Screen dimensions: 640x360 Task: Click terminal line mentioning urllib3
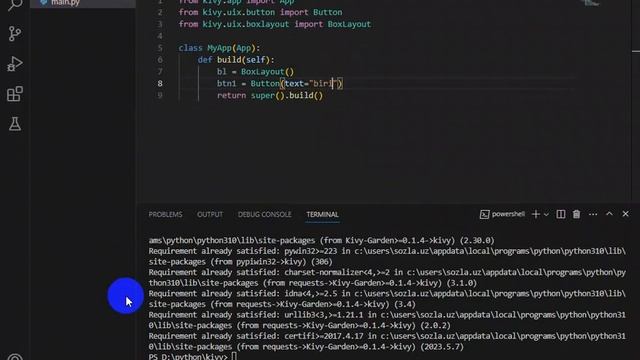387,315
